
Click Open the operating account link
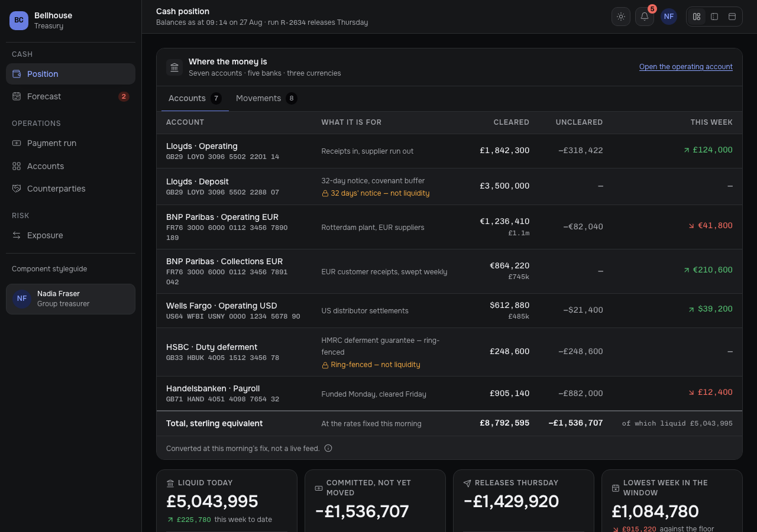(686, 67)
